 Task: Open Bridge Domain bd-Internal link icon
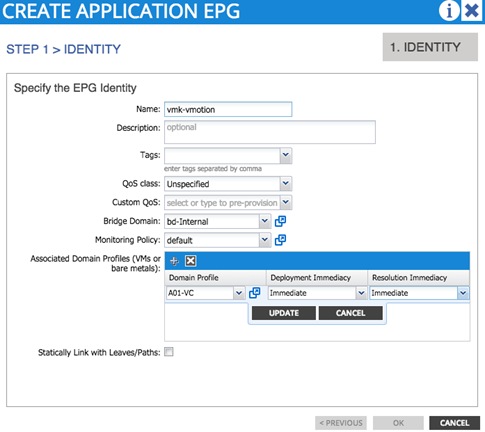[280, 221]
